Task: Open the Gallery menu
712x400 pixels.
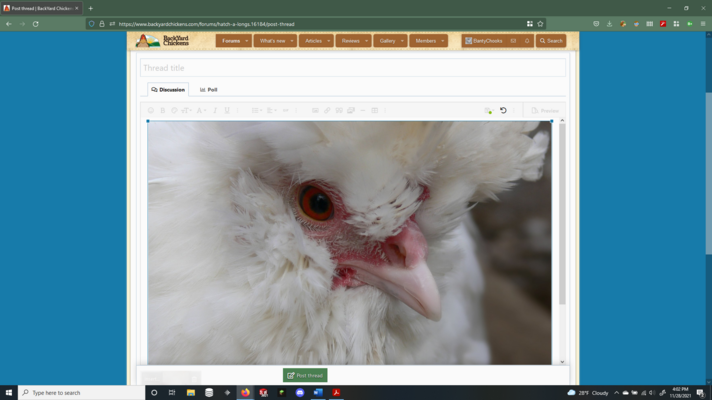Action: click(387, 41)
